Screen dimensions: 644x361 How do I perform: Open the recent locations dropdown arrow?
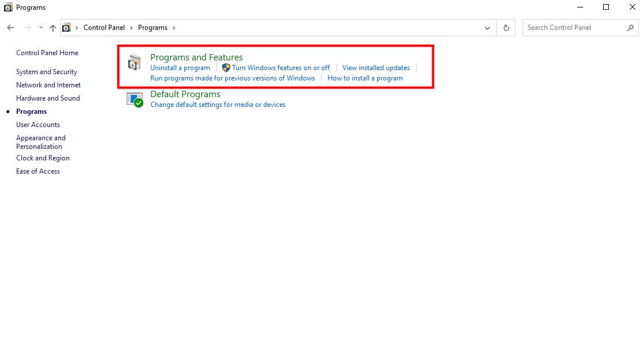(x=41, y=28)
